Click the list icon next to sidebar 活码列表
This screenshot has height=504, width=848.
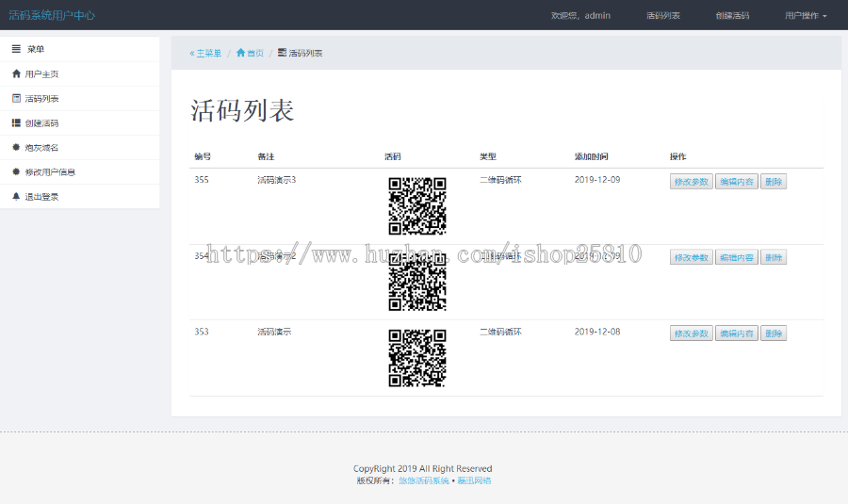point(16,98)
